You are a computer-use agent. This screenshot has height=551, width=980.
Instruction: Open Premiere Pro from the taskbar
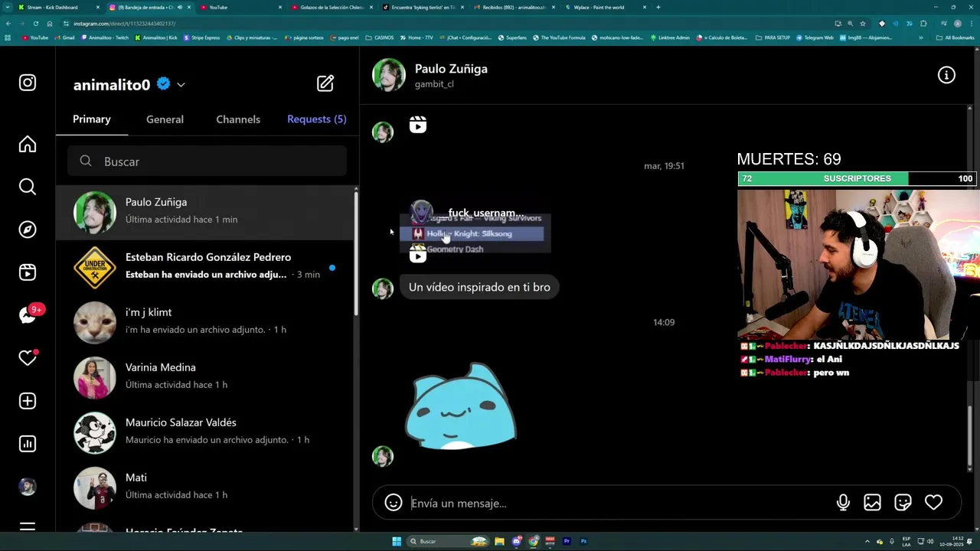pos(567,541)
